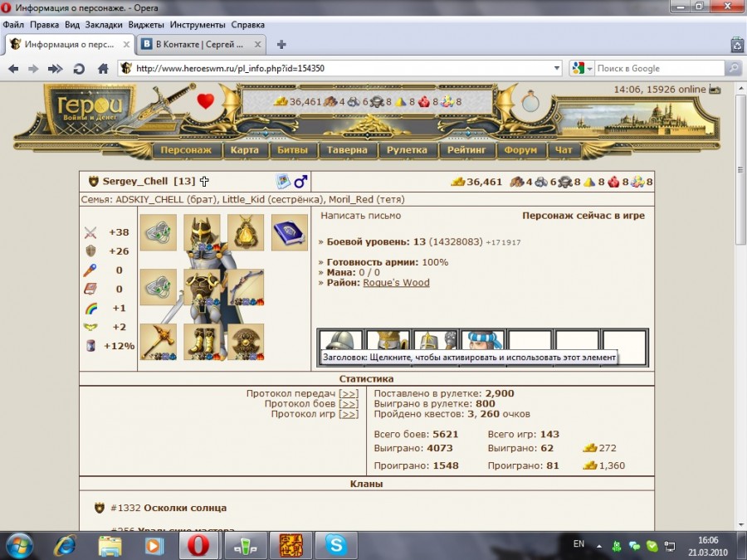Expand Протокол передач log link
The width and height of the screenshot is (747, 560).
[x=349, y=393]
